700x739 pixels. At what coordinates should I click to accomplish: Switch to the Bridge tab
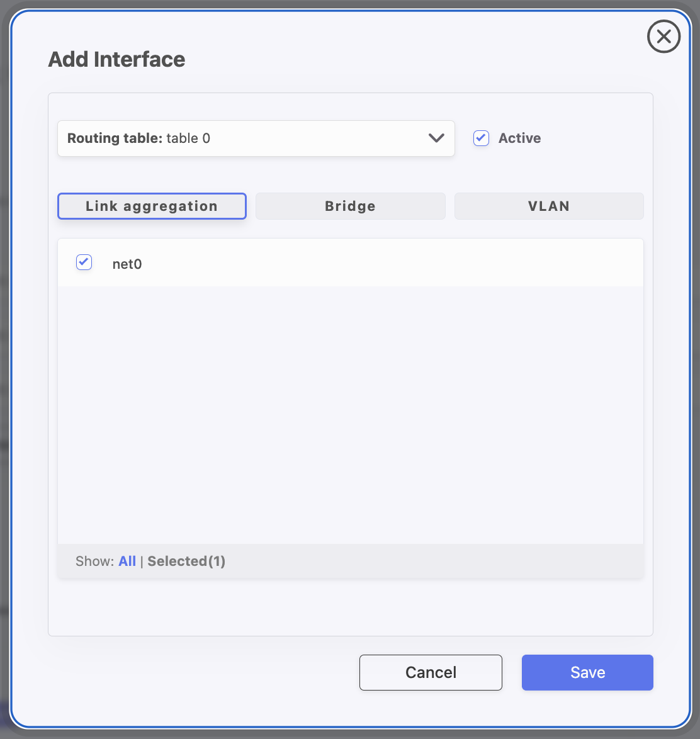pos(350,206)
